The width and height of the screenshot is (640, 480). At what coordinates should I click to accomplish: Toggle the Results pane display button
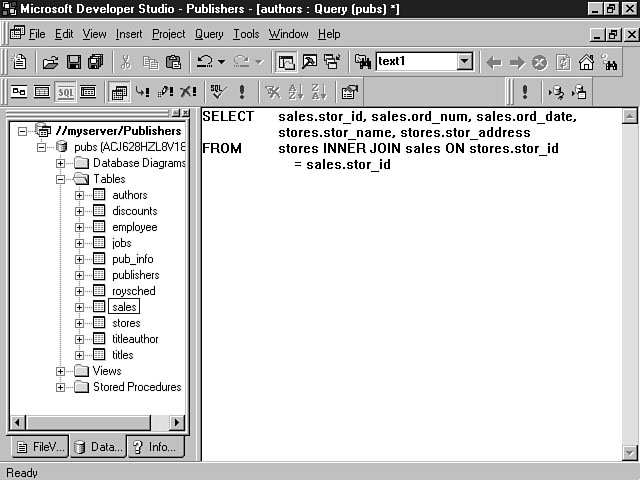[x=88, y=92]
